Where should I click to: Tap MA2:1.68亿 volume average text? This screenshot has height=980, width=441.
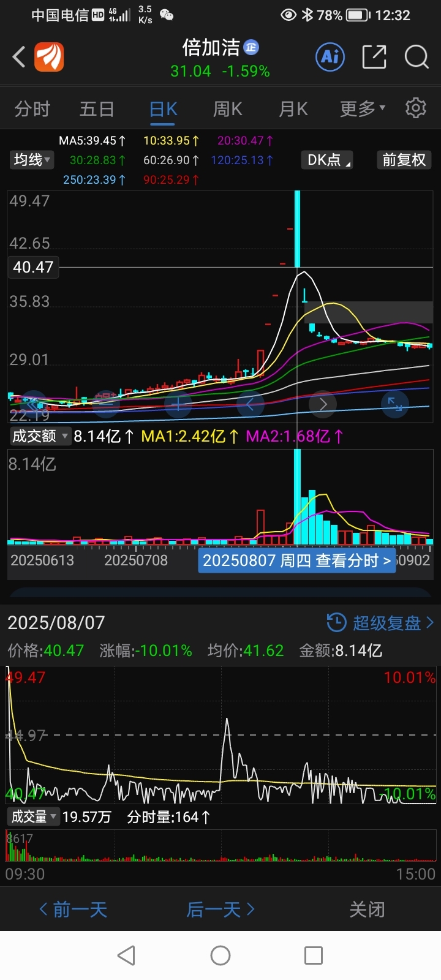(295, 436)
